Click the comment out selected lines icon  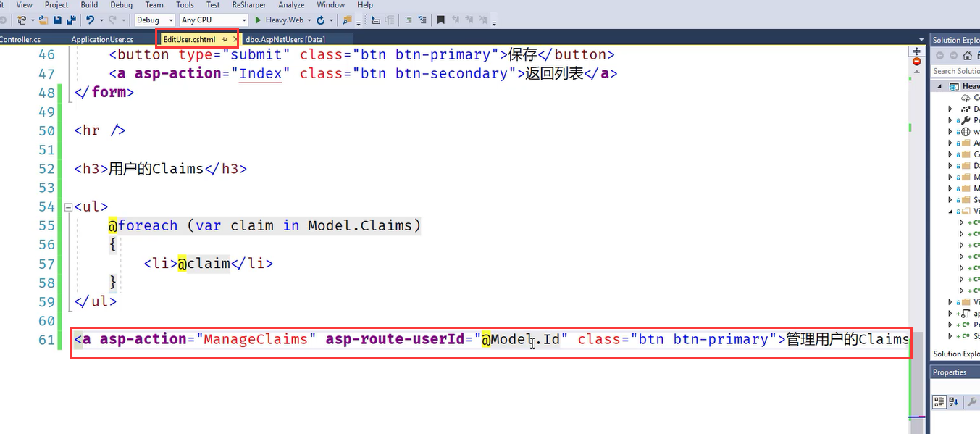409,20
